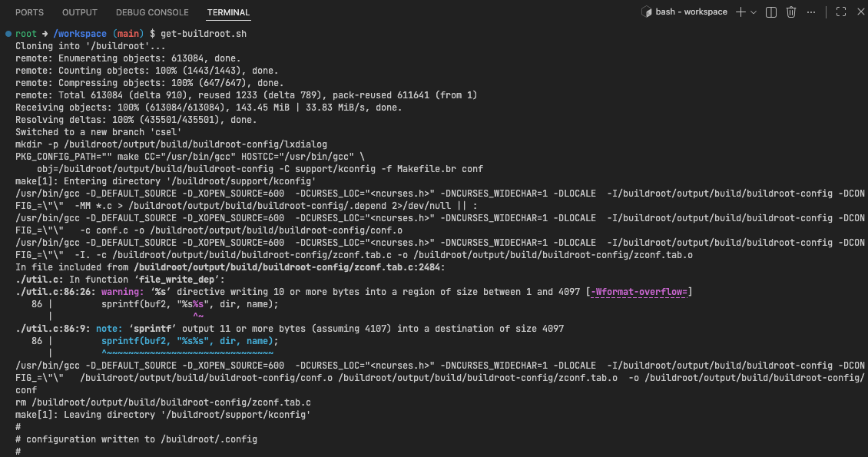868x457 pixels.
Task: Click 'rm /buildroot/output/build/buildroot-config/zconf.tab.c' line
Action: 163,402
